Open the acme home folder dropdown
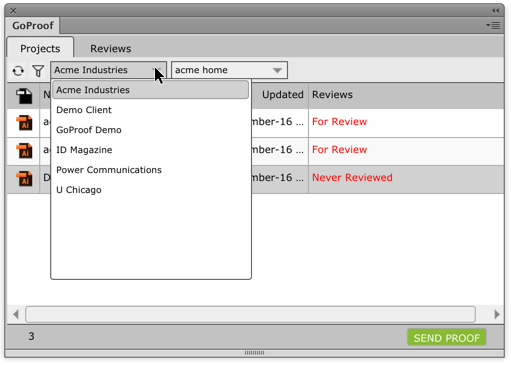 pos(229,70)
